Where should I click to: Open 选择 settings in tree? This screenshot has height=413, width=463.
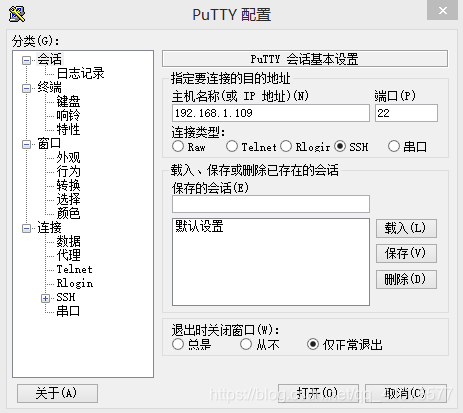pos(68,199)
